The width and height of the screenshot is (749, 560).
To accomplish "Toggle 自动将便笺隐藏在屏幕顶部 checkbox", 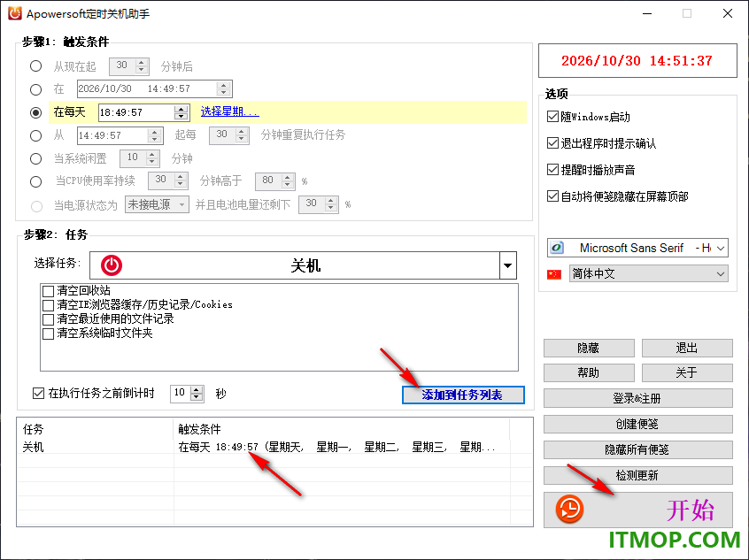I will coord(552,196).
